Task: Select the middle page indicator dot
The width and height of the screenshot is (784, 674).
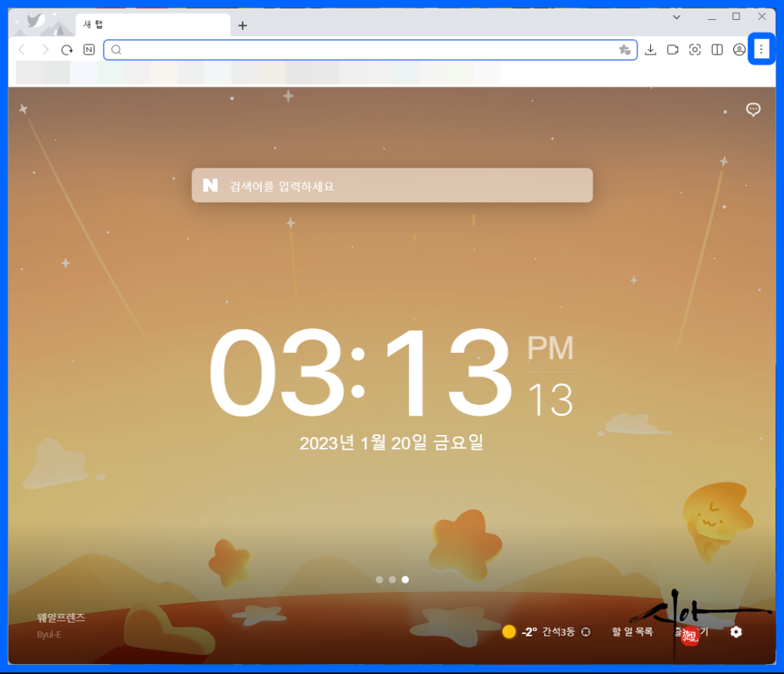Action: pos(393,579)
